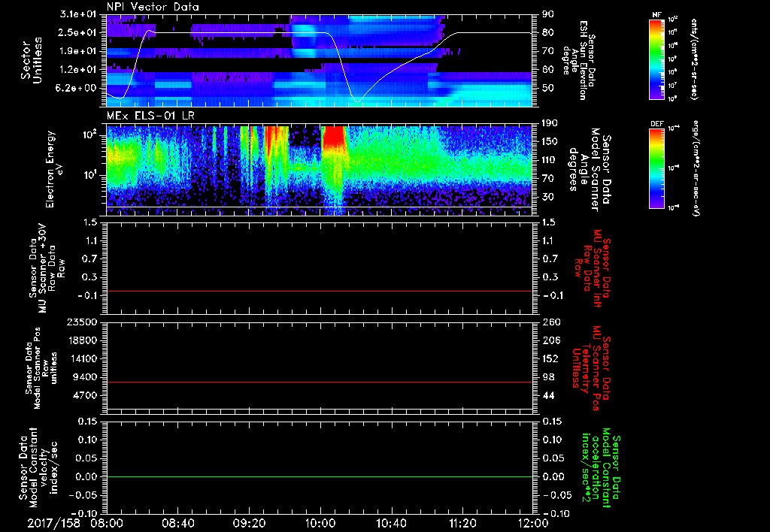This screenshot has height=532, width=770.
Task: Click the 'Model Scanner Angle degrees' axis label
Action: pos(590,169)
